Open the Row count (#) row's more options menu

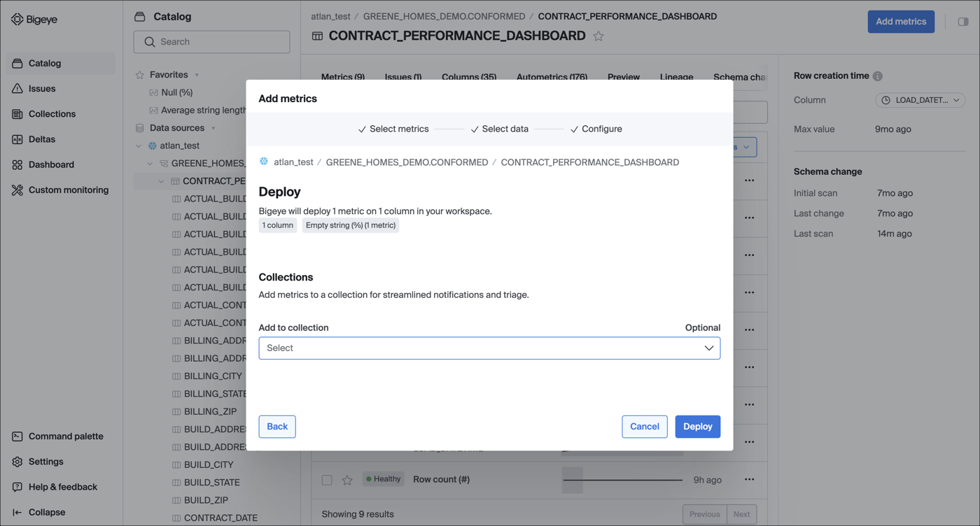(x=749, y=480)
